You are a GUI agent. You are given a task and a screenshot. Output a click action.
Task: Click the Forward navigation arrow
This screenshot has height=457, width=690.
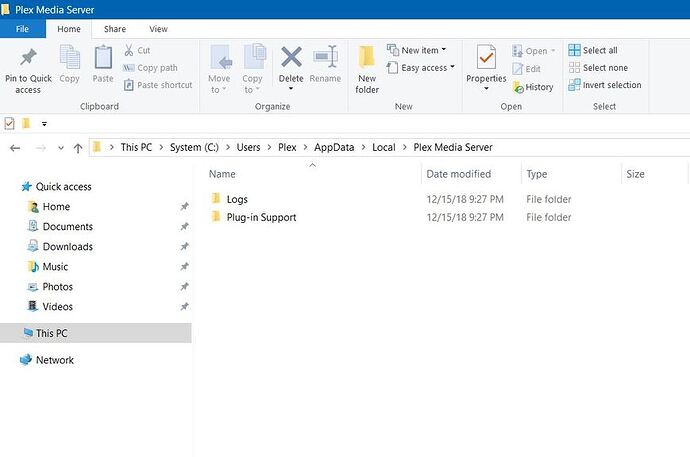click(41, 148)
